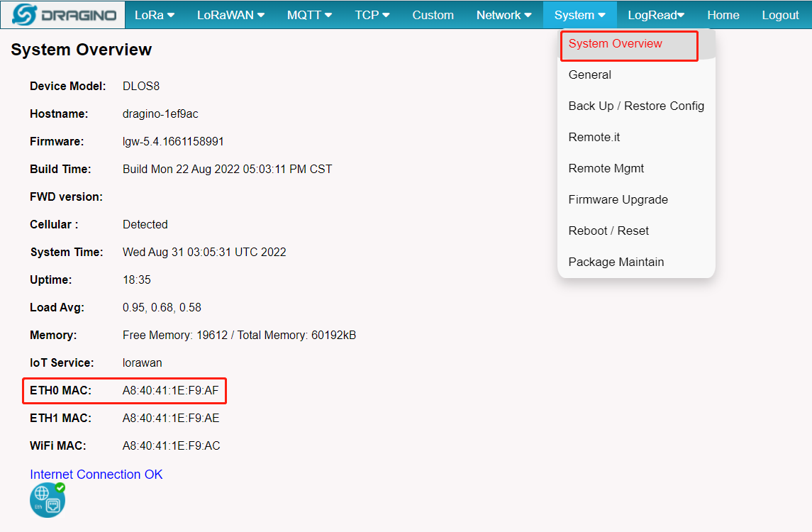This screenshot has width=812, height=532.
Task: Click the internet connection status globe icon
Action: (48, 500)
